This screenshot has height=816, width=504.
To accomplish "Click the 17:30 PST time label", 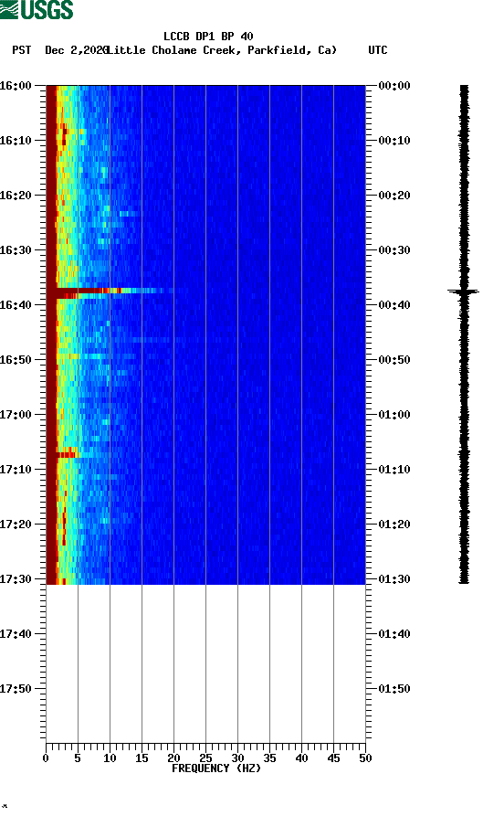I will click(x=16, y=579).
